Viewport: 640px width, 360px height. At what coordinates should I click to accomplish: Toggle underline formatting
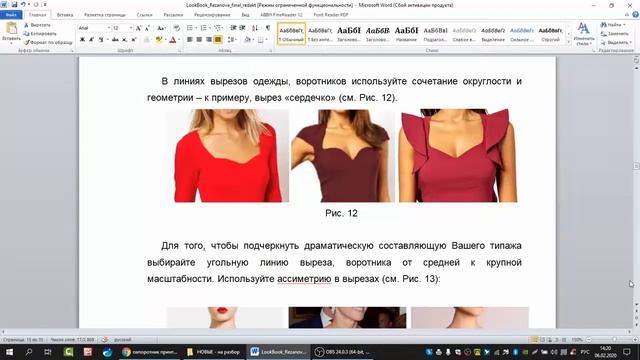click(101, 40)
